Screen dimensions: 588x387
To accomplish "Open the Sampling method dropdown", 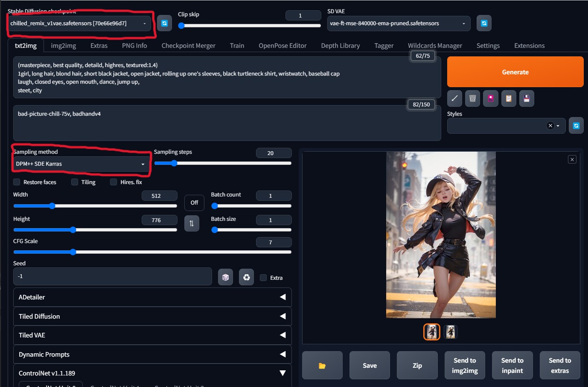I will click(81, 164).
